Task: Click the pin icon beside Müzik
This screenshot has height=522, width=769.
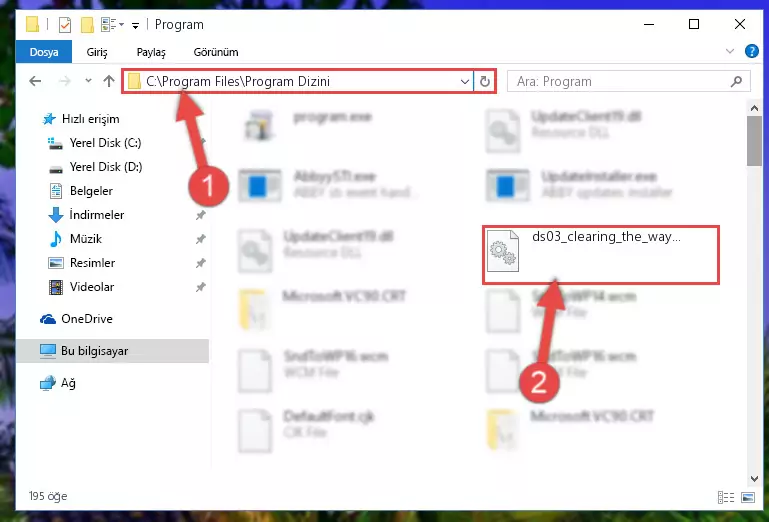Action: [200, 239]
